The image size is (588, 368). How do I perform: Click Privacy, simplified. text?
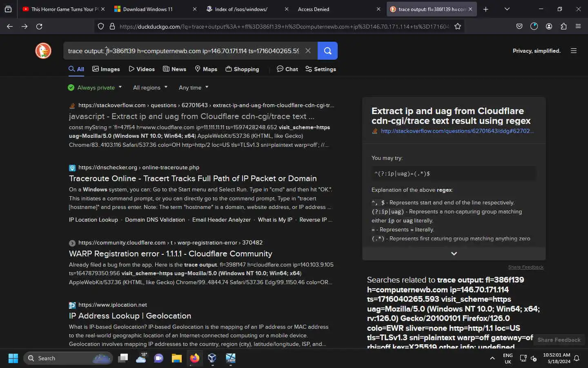click(537, 51)
